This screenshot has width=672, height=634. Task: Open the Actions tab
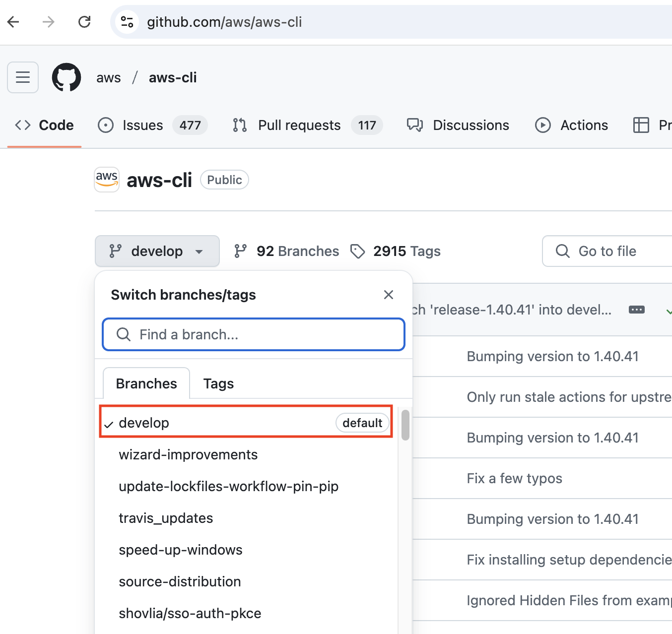tap(571, 125)
